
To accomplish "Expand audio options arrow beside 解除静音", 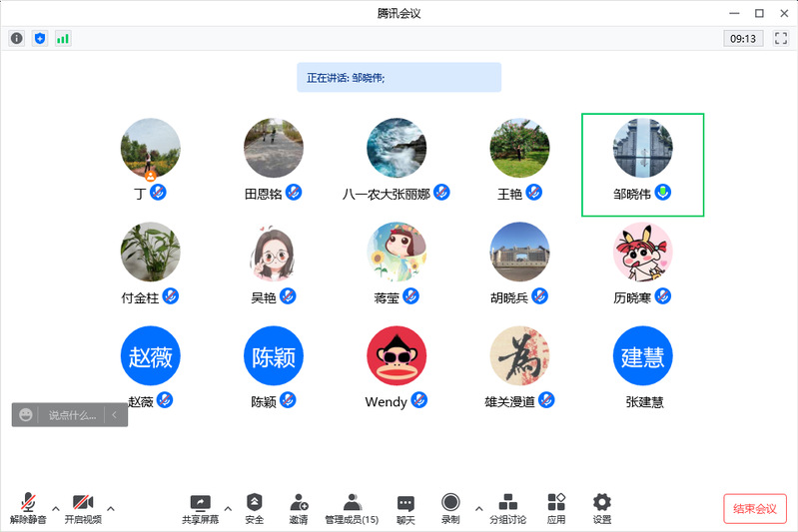I will click(x=55, y=508).
